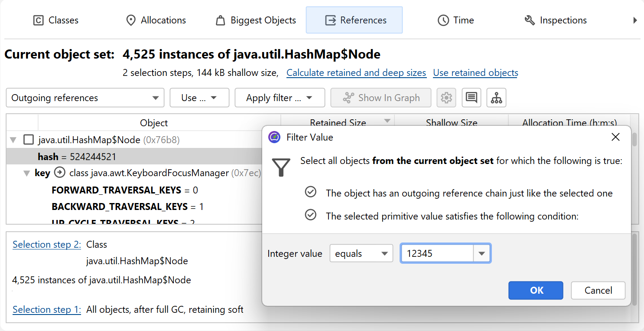Screen dimensions: 644x331
Task: Click the funnel filter icon in dialog
Action: coord(281,167)
